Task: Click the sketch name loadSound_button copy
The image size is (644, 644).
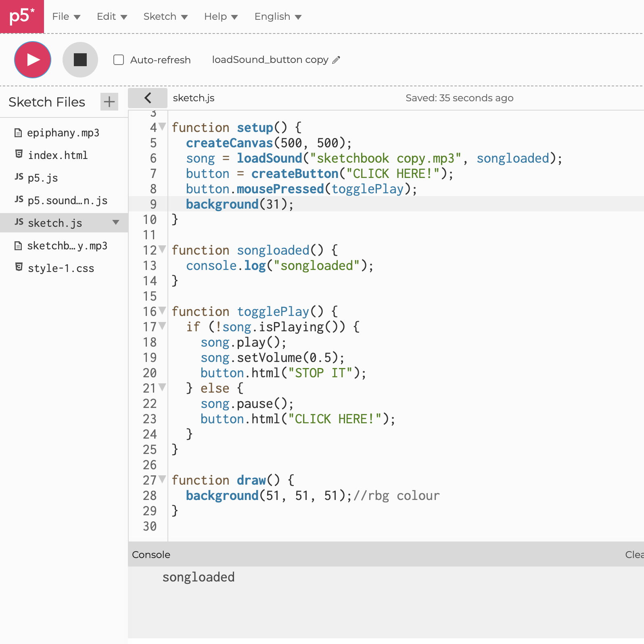Action: [x=270, y=60]
